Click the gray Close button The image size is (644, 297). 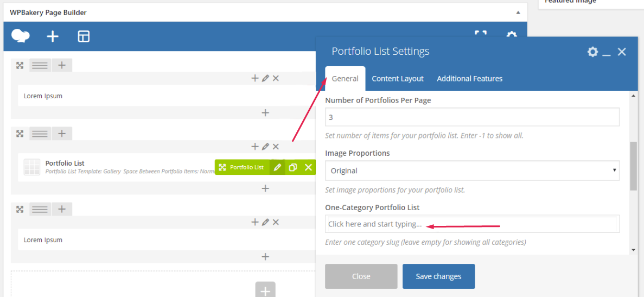tap(361, 276)
